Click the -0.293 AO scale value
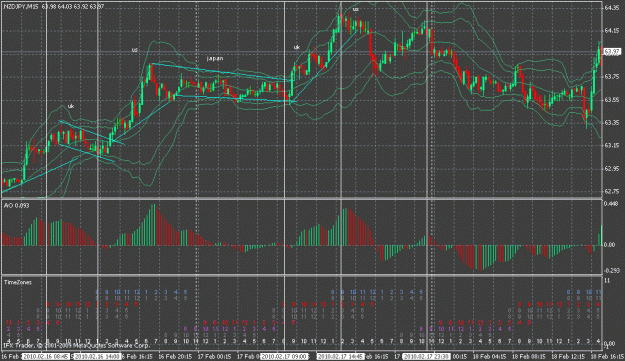This screenshot has width=625, height=361. (611, 271)
